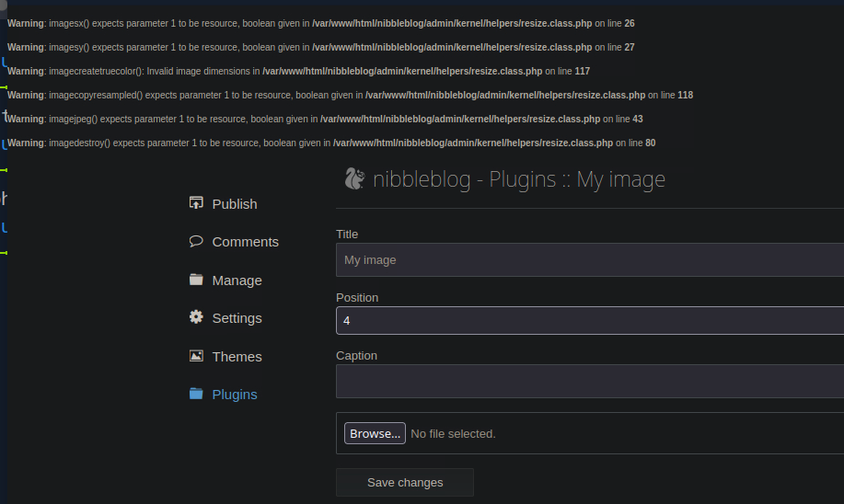
Task: Click the imagesy() warning on line 27
Action: pyautogui.click(x=321, y=47)
